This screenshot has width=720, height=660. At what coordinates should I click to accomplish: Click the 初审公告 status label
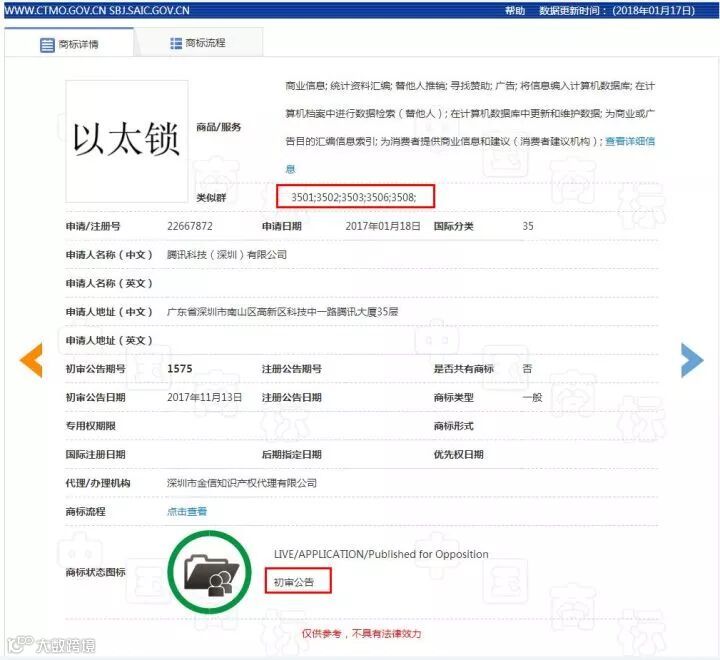(x=294, y=582)
